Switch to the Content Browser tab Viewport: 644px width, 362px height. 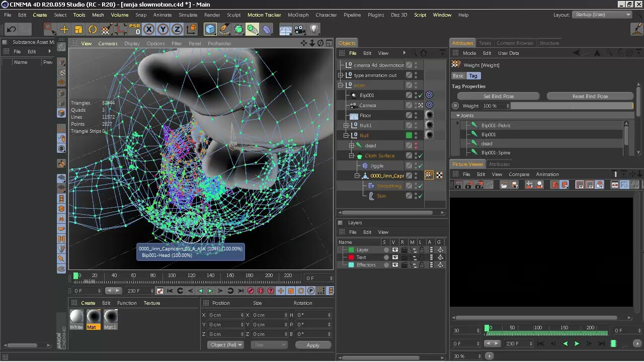pyautogui.click(x=515, y=43)
